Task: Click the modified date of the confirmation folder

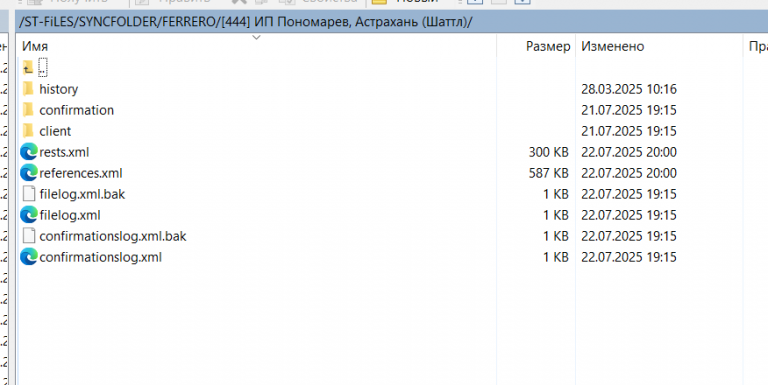Action: (629, 110)
